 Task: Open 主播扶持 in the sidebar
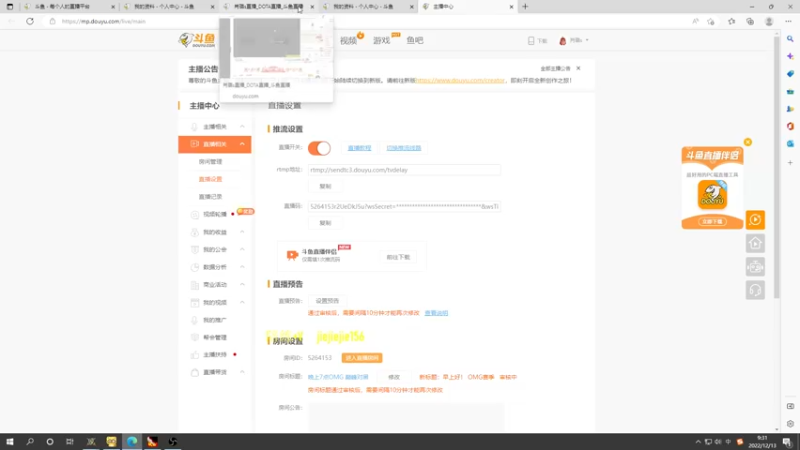click(x=215, y=355)
